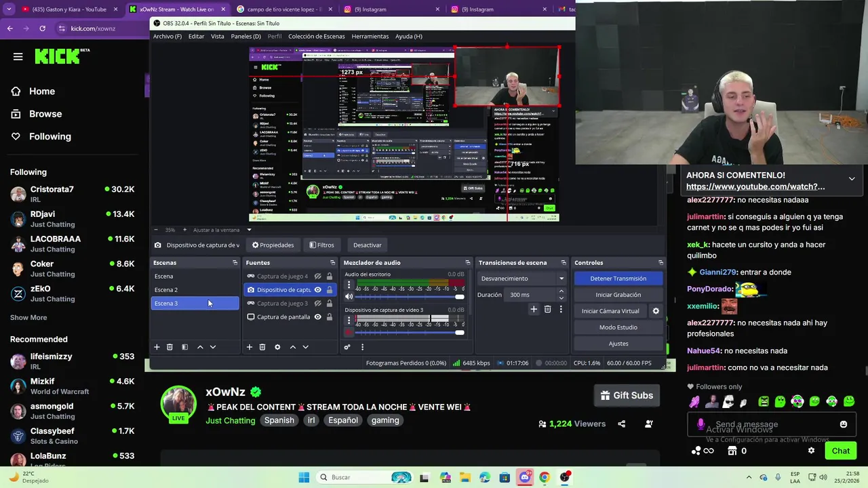Open source properties gear in Fuentes panel
The width and height of the screenshot is (868, 488).
pos(277,347)
